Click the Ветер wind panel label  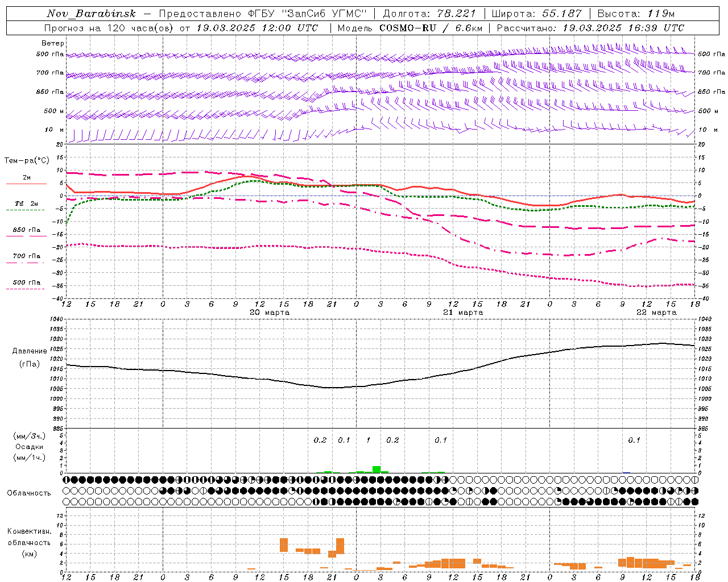pyautogui.click(x=53, y=43)
